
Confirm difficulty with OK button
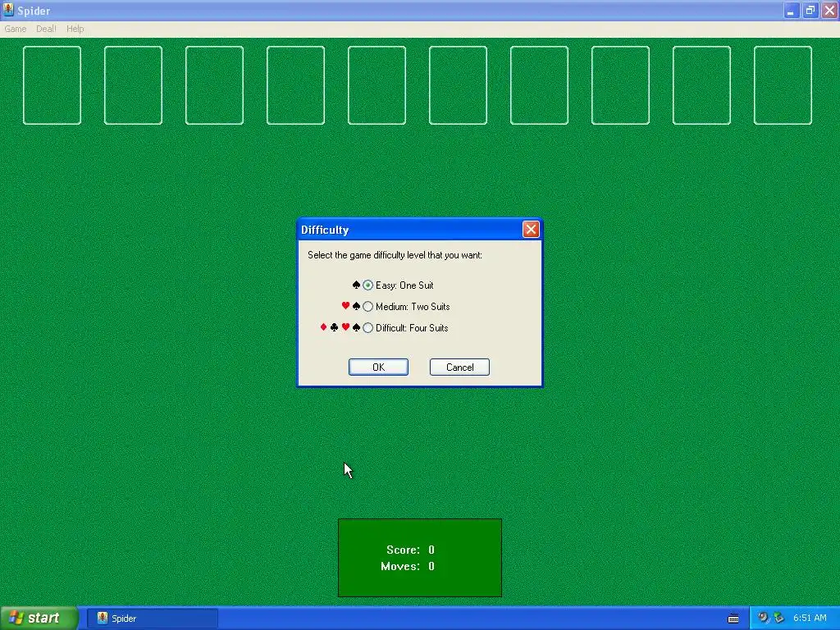(378, 367)
